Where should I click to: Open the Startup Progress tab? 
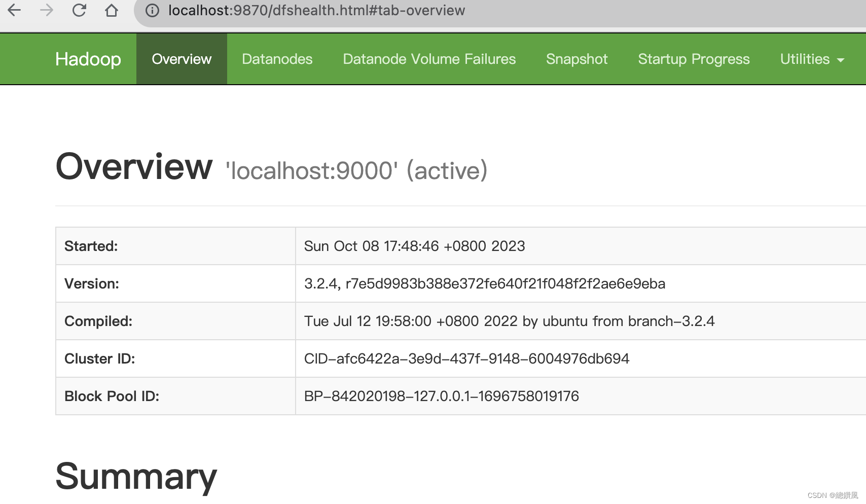pyautogui.click(x=694, y=59)
